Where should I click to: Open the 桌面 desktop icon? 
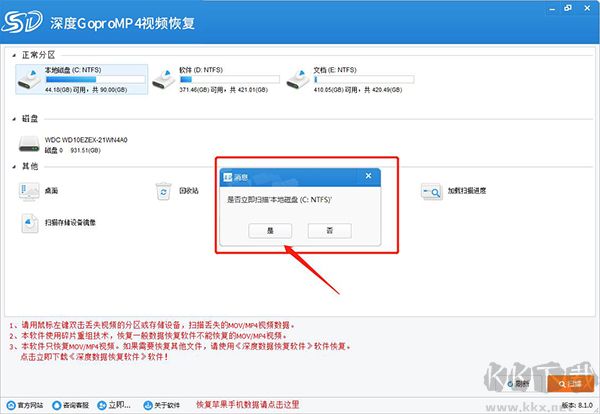click(x=29, y=191)
